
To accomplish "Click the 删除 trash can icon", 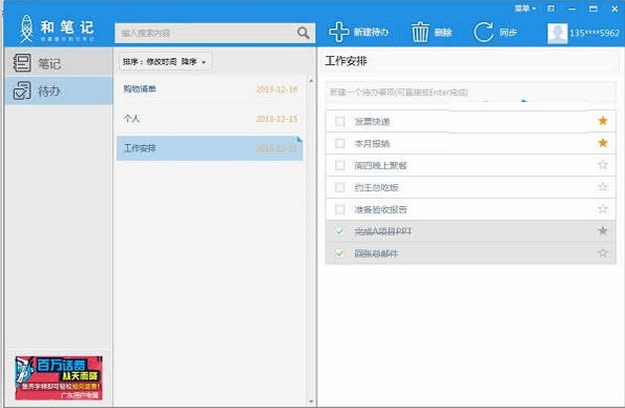I will tap(420, 32).
